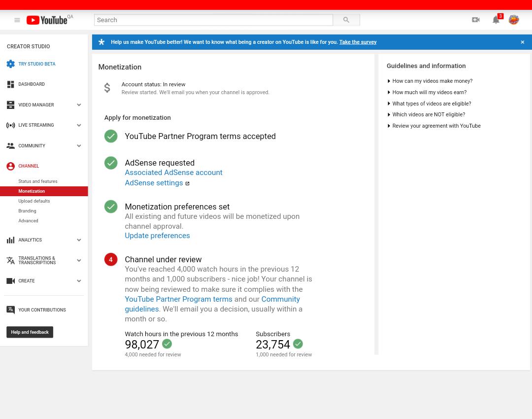This screenshot has height=419, width=532.
Task: Click the 'CREATOR STUDIO' heading
Action: [x=29, y=46]
